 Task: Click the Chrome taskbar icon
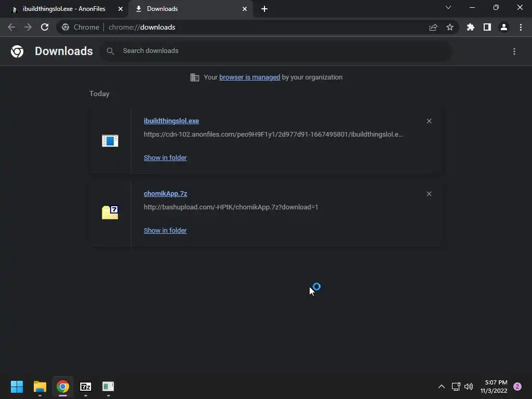tap(63, 387)
